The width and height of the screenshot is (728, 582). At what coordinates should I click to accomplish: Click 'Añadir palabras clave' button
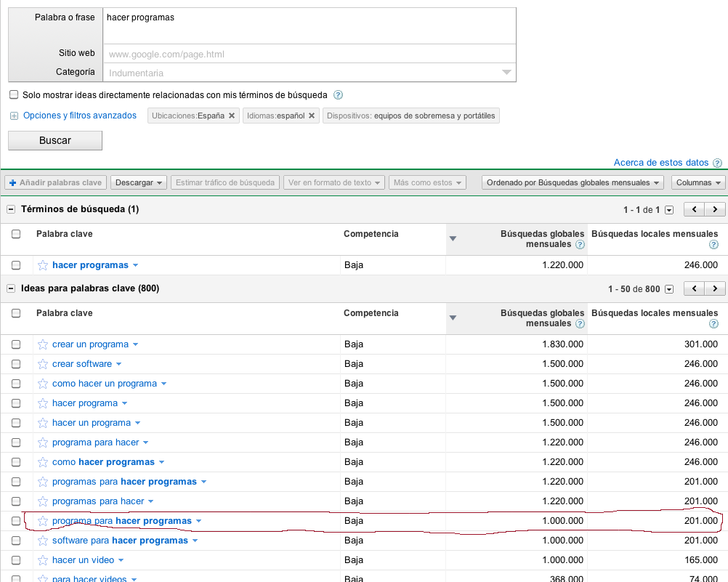[56, 182]
